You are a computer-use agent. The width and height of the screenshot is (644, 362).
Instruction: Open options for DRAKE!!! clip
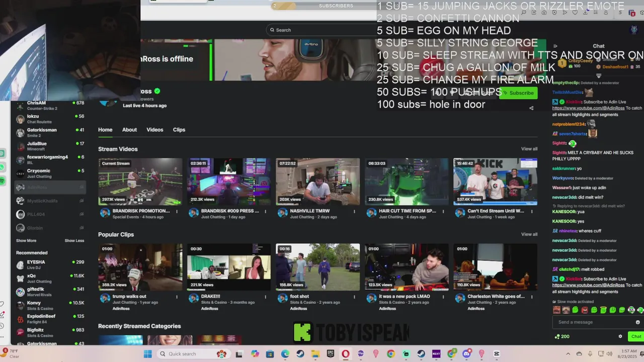coord(266,297)
